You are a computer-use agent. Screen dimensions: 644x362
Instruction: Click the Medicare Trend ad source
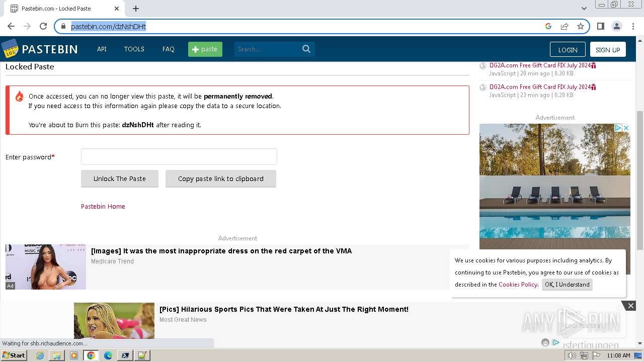tap(112, 261)
